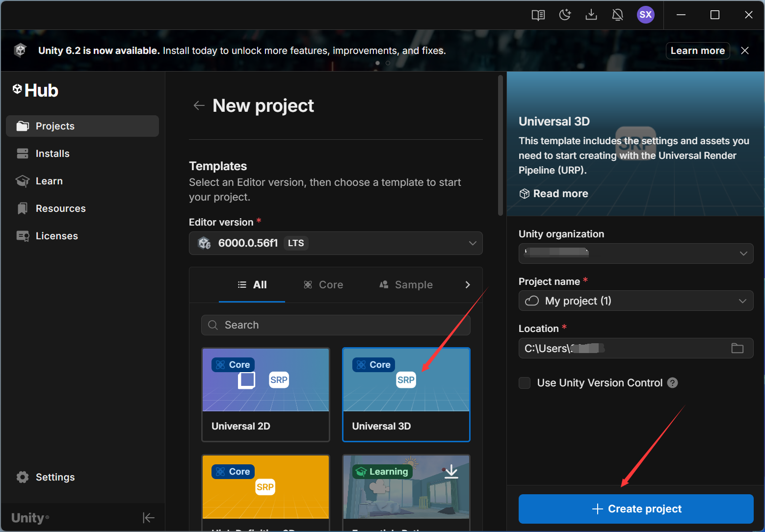This screenshot has height=532, width=765.
Task: Open the documentation book icon
Action: [538, 15]
